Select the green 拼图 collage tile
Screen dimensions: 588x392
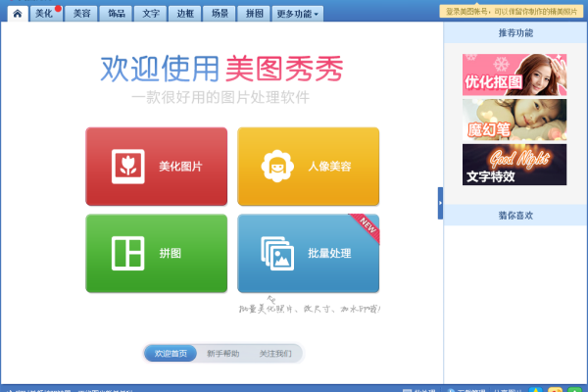[x=157, y=253]
